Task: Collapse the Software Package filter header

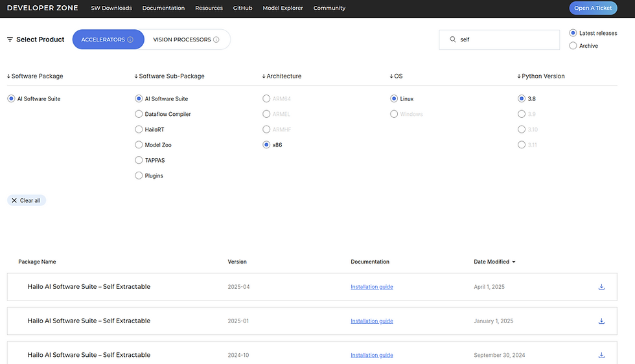Action: 35,76
